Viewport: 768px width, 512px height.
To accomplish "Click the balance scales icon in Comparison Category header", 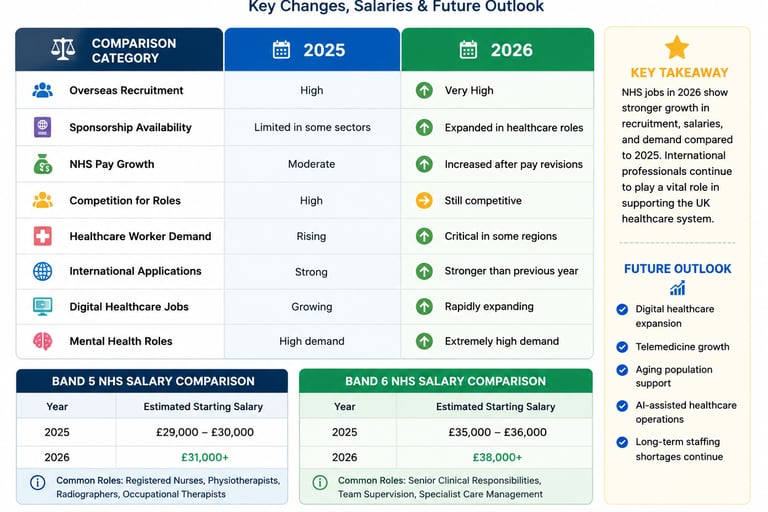I will 63,49.
